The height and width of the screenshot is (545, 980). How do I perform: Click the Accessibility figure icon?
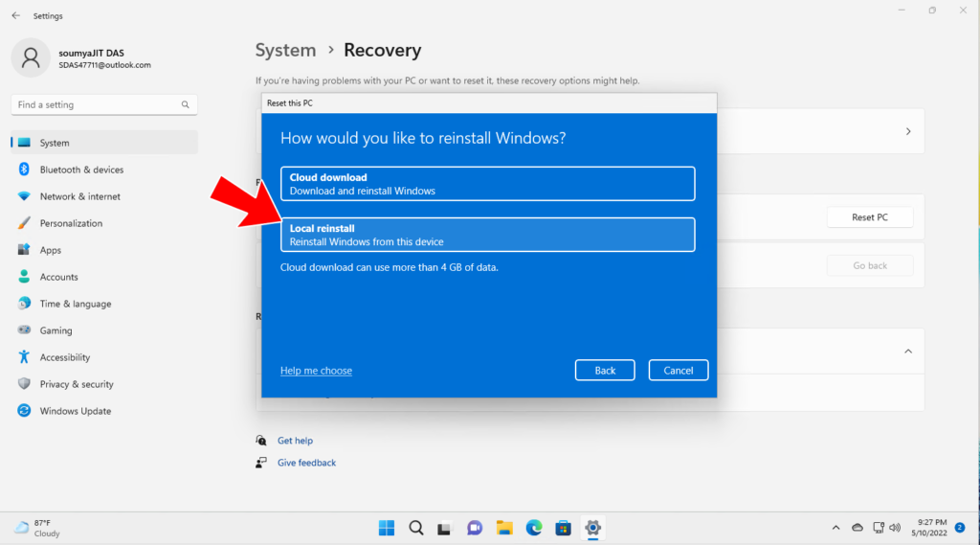point(24,356)
